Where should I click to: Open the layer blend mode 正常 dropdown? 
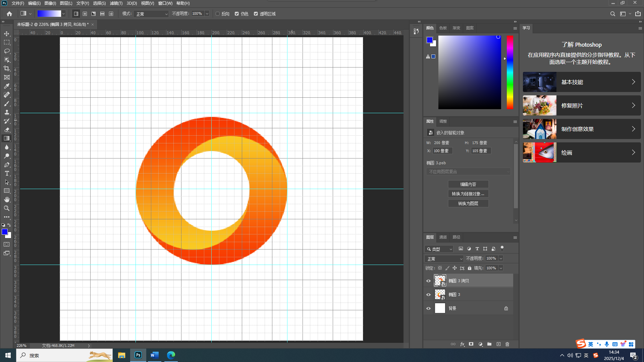(444, 259)
